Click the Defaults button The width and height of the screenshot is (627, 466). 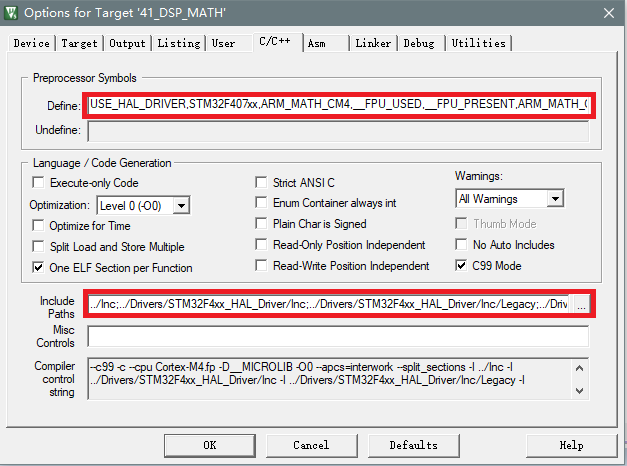pos(413,445)
